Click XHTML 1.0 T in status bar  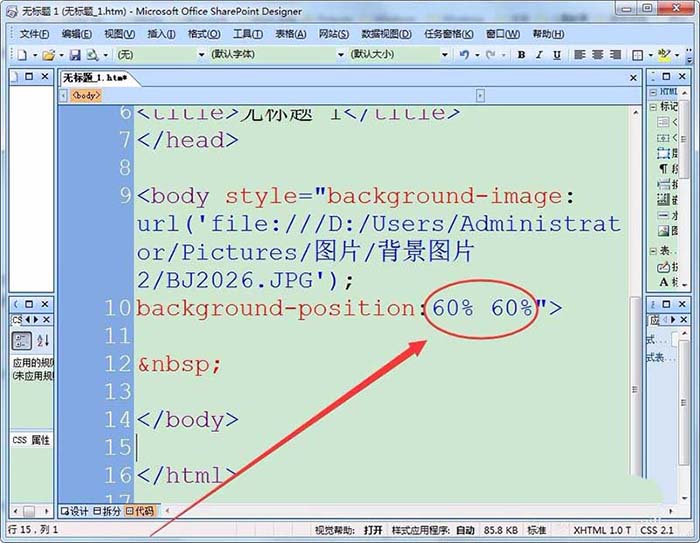click(x=602, y=530)
